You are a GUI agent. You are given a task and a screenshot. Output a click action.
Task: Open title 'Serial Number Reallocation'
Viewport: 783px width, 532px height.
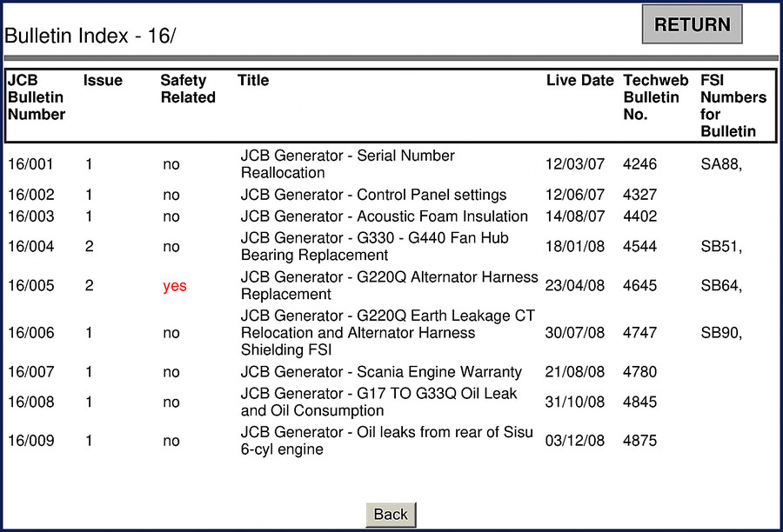[347, 164]
